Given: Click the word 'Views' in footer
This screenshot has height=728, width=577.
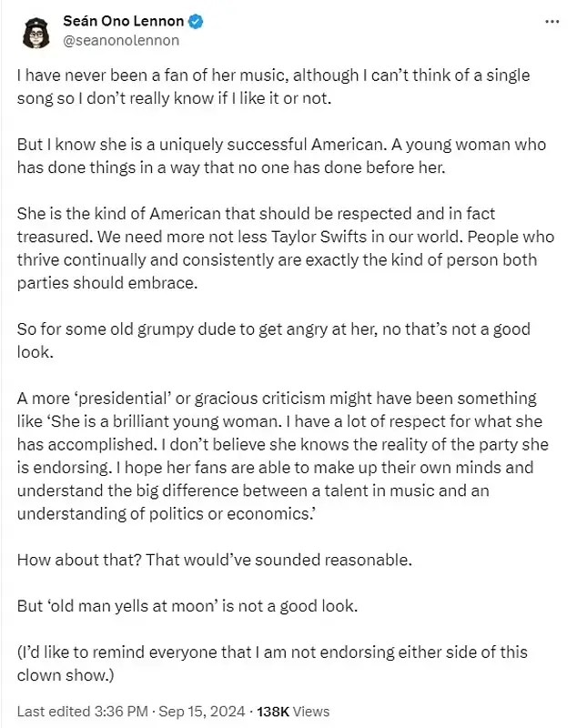Looking at the screenshot, I should (x=311, y=712).
